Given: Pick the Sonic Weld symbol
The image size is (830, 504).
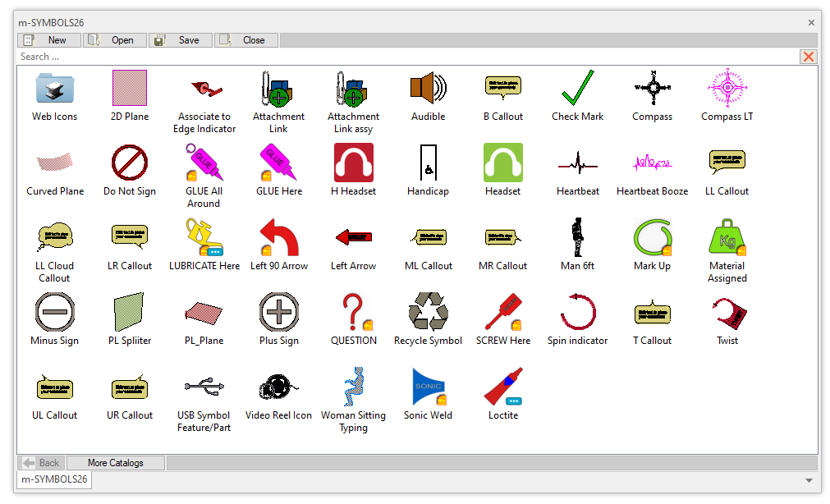Looking at the screenshot, I should (428, 387).
